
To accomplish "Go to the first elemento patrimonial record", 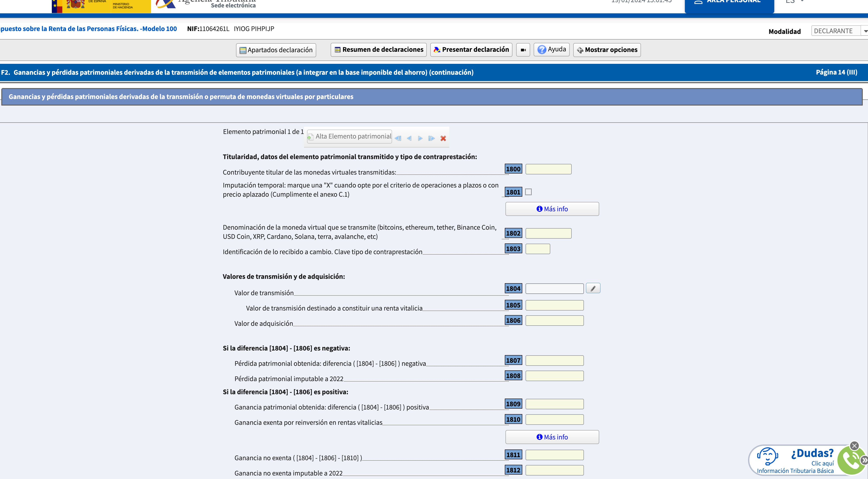I will point(398,139).
